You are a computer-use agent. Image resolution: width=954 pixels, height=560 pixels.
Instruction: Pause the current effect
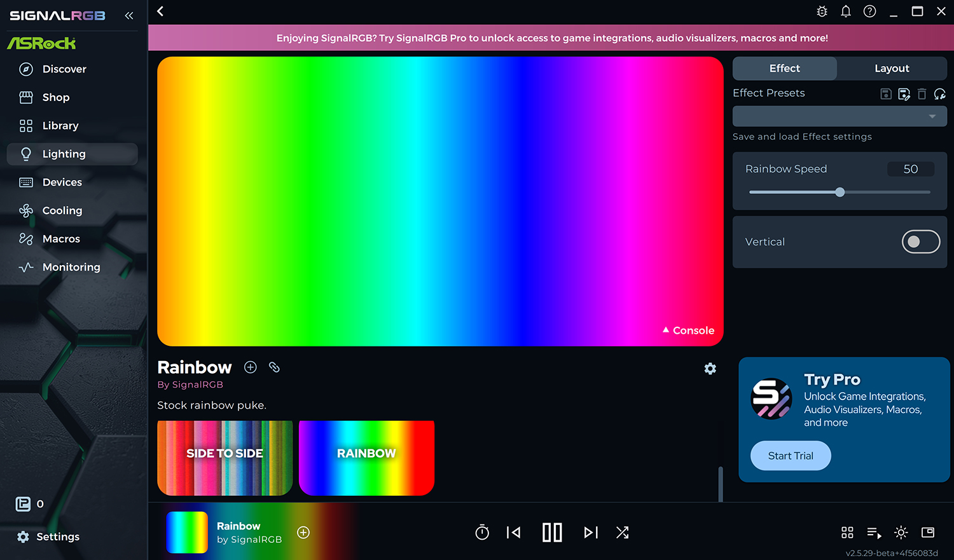point(552,533)
